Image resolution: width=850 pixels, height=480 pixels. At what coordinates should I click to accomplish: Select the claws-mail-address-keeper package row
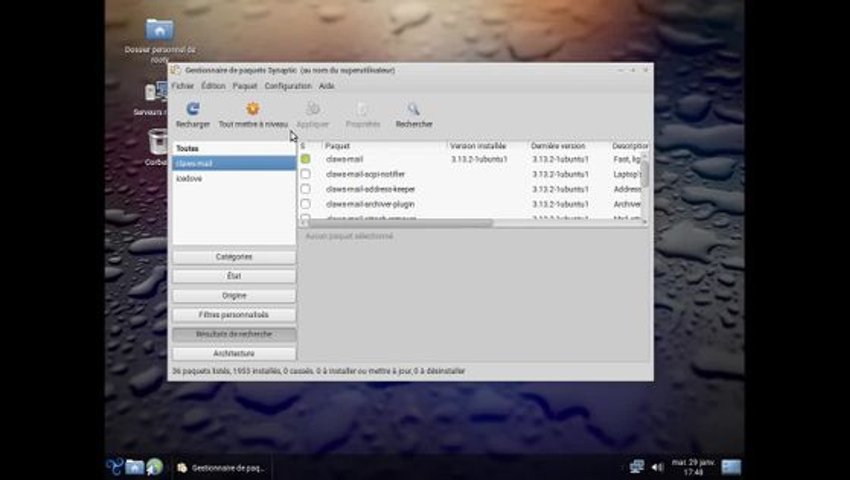471,189
